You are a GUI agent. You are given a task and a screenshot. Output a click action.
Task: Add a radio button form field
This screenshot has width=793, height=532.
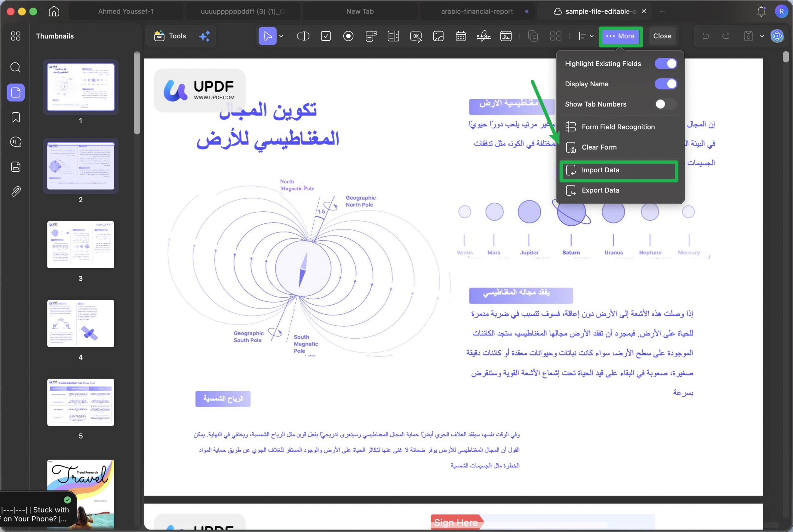click(x=348, y=36)
